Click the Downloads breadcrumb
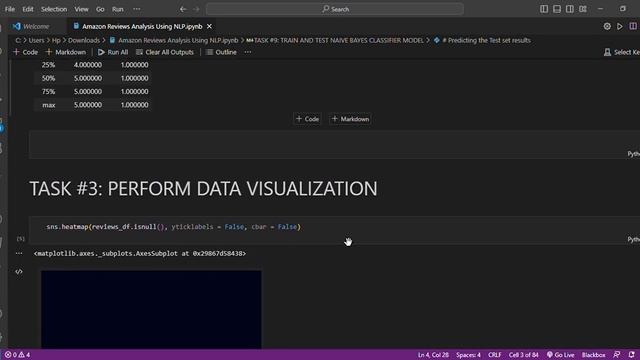The image size is (640, 360). pyautogui.click(x=84, y=40)
